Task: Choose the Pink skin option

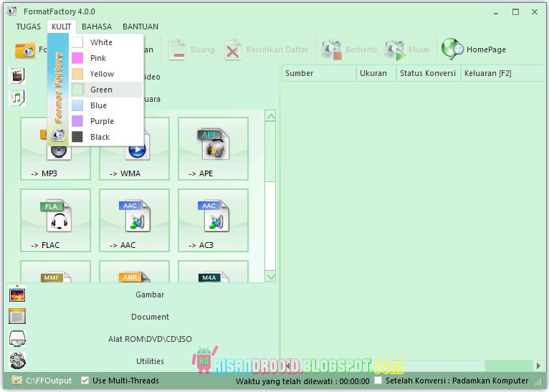Action: click(107, 58)
